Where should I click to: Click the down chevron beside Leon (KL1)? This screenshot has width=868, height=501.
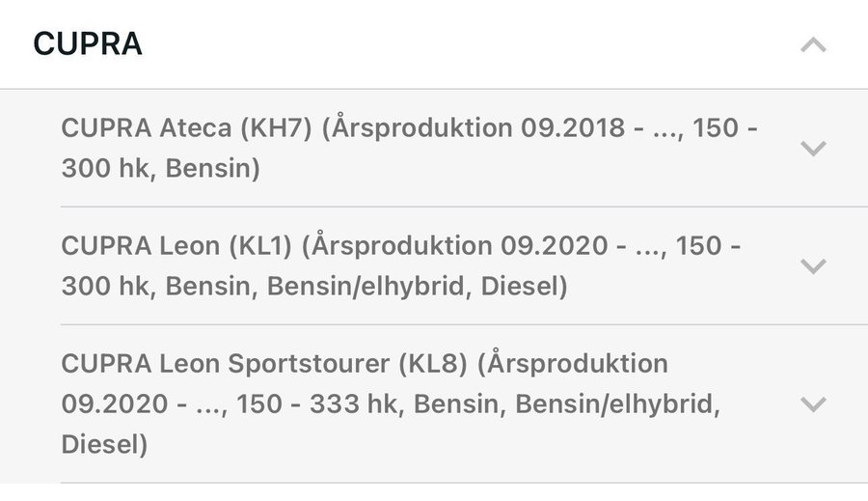coord(813,265)
